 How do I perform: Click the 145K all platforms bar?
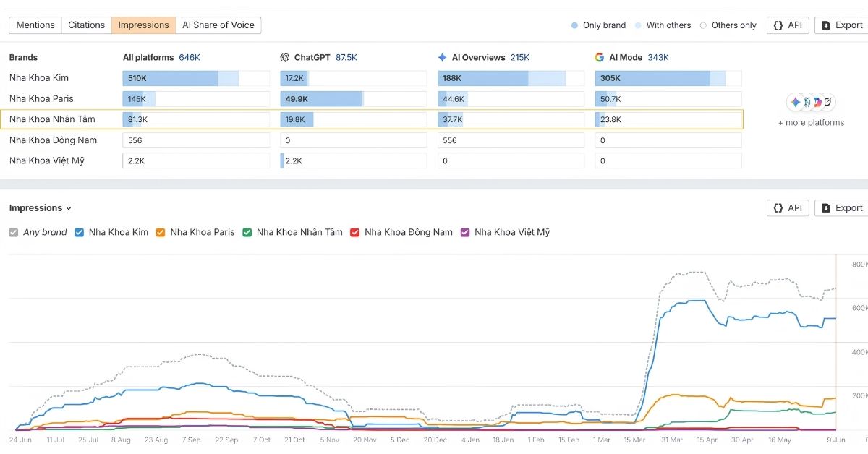(196, 99)
